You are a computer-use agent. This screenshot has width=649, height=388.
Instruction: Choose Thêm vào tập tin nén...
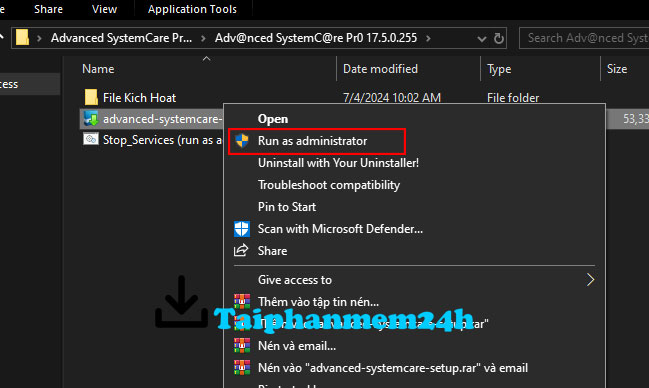coord(318,302)
